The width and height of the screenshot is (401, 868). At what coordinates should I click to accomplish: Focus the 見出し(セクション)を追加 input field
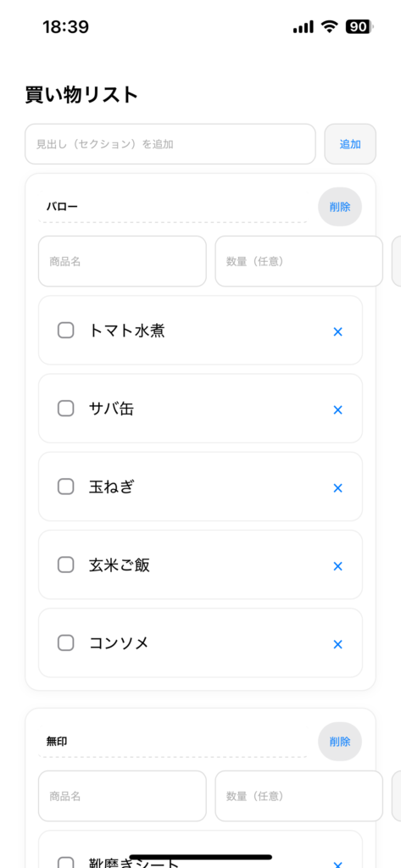coord(170,144)
